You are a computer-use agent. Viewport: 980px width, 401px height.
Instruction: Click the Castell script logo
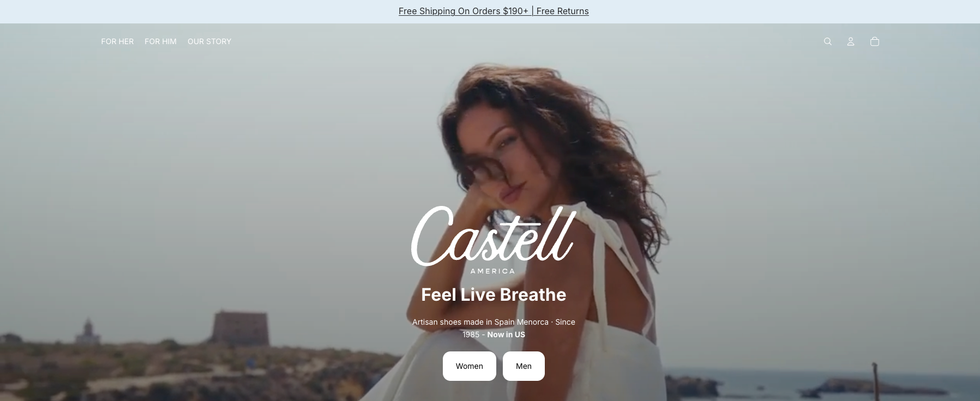[493, 236]
